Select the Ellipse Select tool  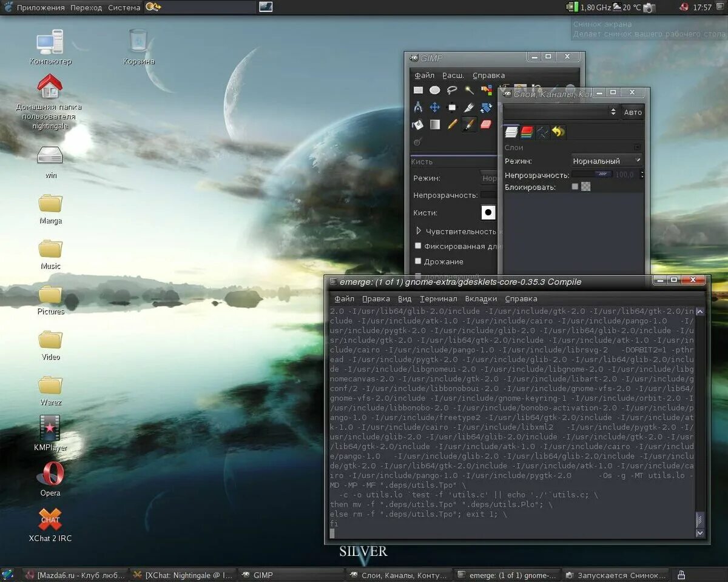435,90
